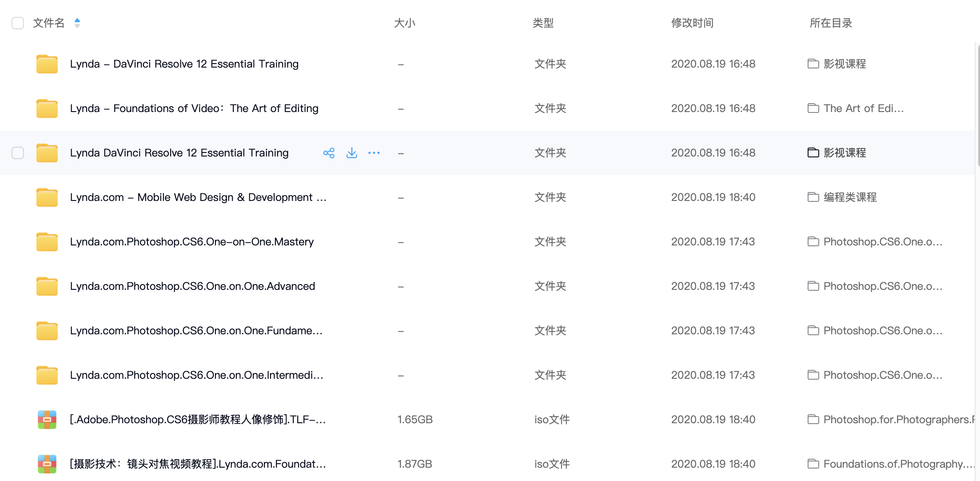The width and height of the screenshot is (980, 481).
Task: Click share icon on Lynda DaVinci Resolve row
Action: [329, 153]
